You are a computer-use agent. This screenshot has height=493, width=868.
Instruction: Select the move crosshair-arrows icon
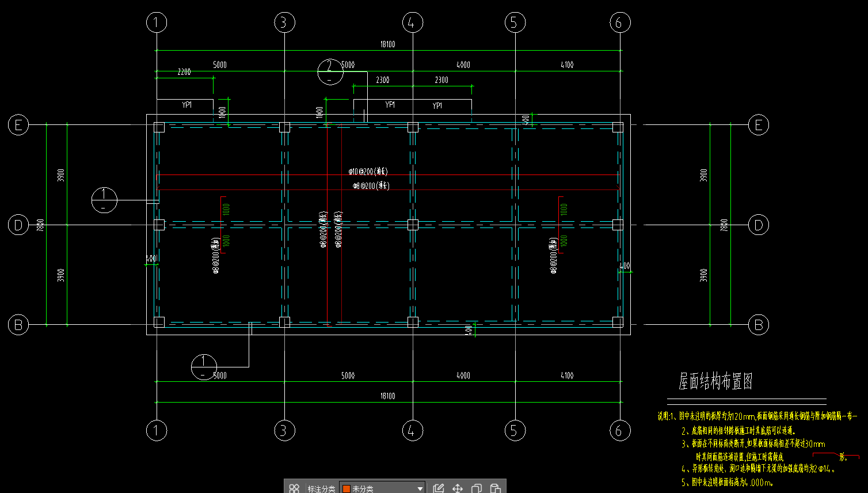click(458, 488)
